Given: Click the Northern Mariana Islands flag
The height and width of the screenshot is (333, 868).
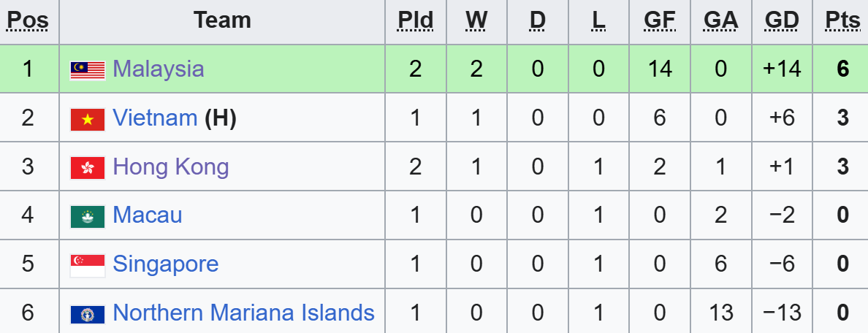Looking at the screenshot, I should pos(88,313).
